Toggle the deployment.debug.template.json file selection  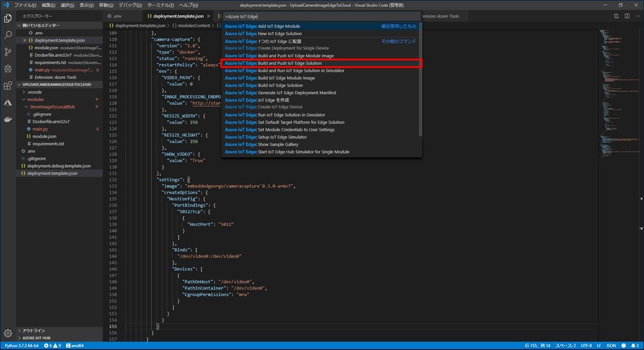pyautogui.click(x=59, y=166)
